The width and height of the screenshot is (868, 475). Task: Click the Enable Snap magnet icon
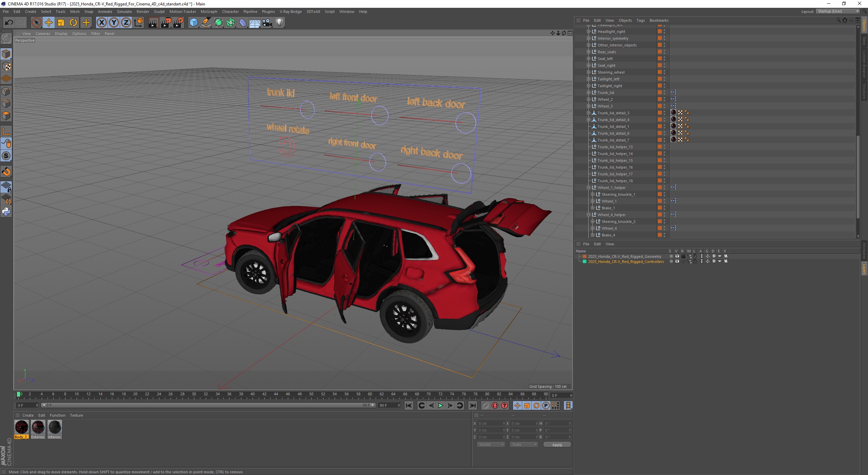[x=6, y=172]
